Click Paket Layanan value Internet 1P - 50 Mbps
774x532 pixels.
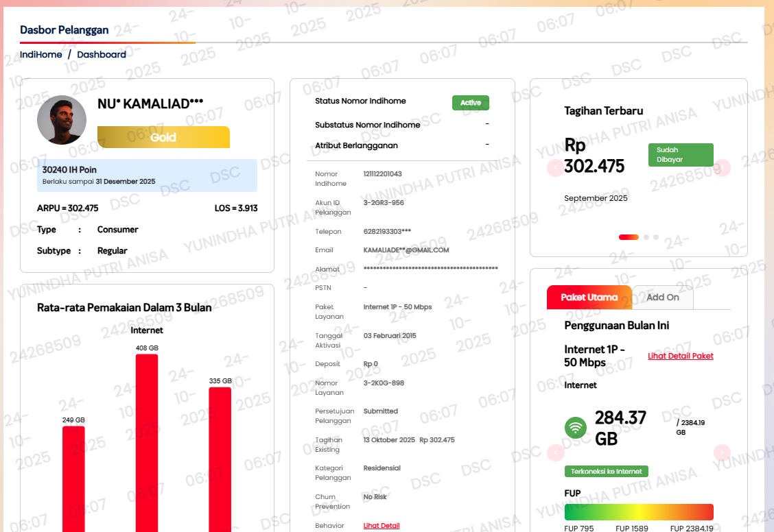point(397,306)
